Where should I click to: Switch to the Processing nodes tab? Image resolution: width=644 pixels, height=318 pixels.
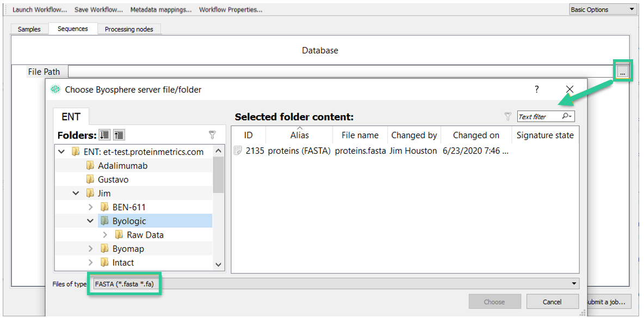click(129, 29)
